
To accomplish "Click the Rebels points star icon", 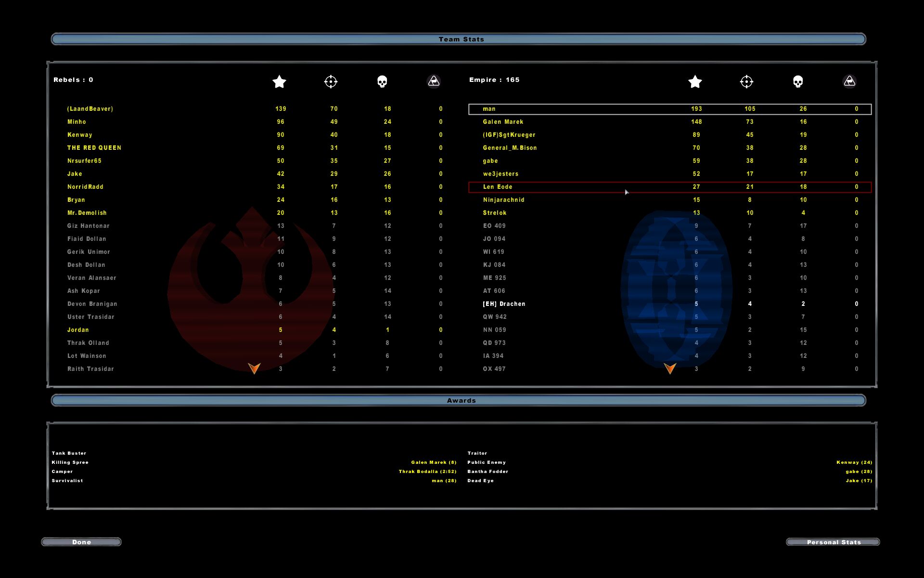I will click(279, 81).
